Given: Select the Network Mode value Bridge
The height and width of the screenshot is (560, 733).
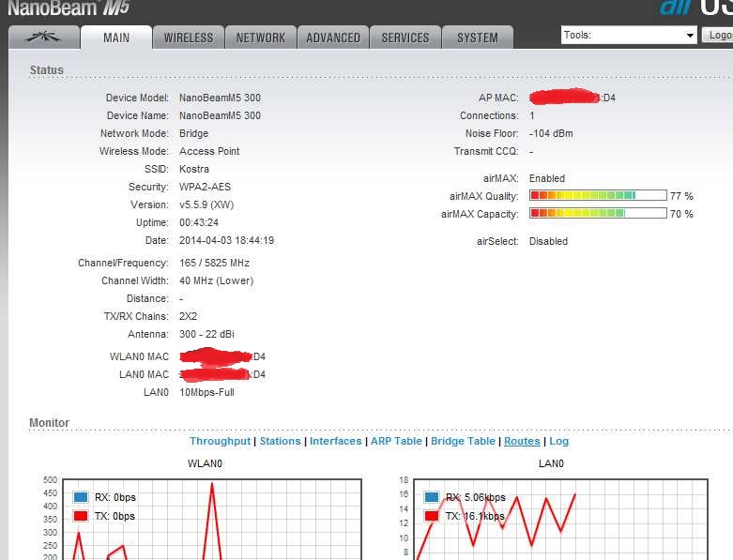Looking at the screenshot, I should pos(193,133).
